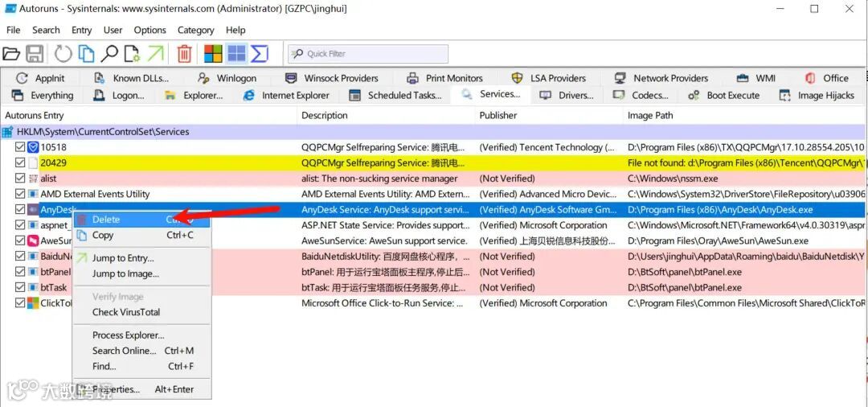Switch to the AppInit tab

point(40,78)
